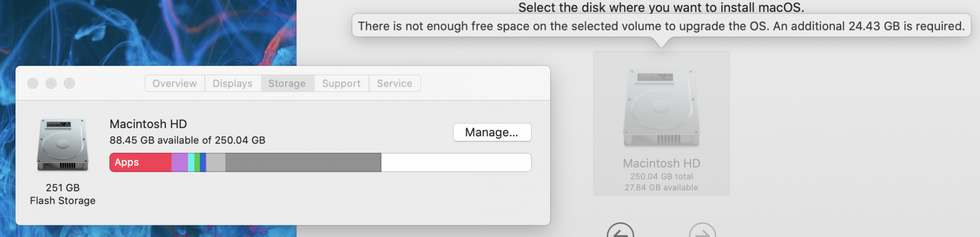Select the Macintosh HD disk in installer

coord(661,123)
